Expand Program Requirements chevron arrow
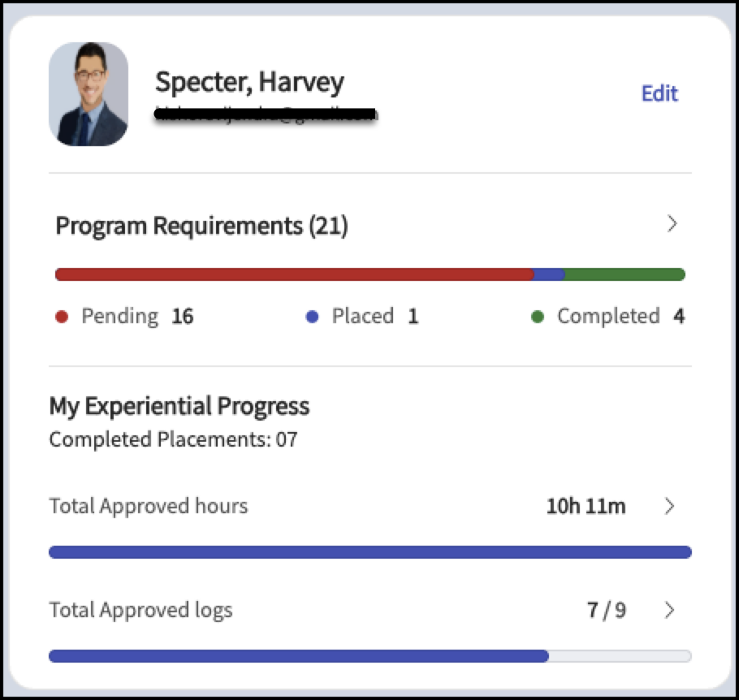This screenshot has width=739, height=700. pos(672,223)
